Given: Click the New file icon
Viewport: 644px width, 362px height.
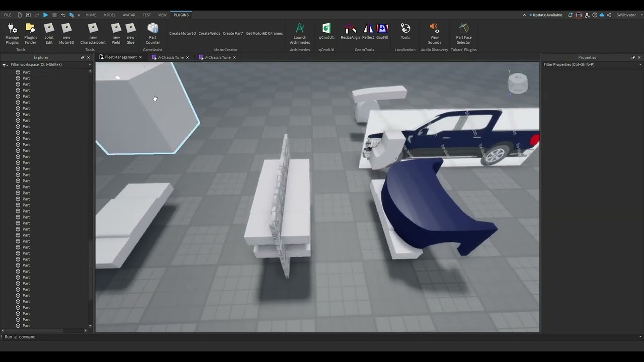Looking at the screenshot, I should [20, 15].
